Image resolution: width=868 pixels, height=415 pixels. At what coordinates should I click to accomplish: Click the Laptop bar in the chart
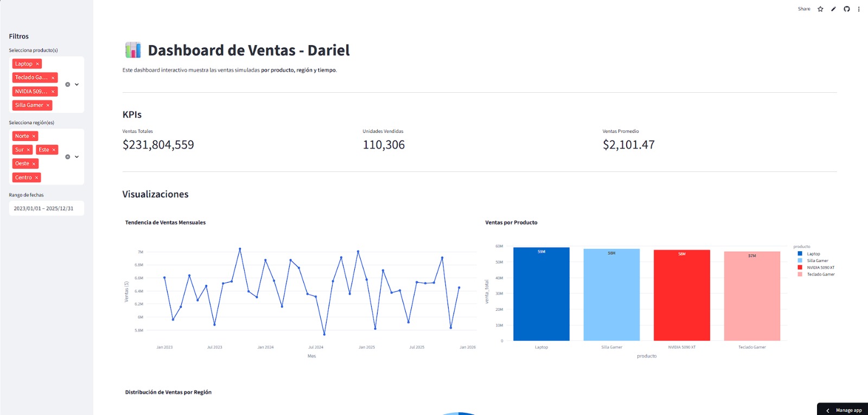coord(541,296)
